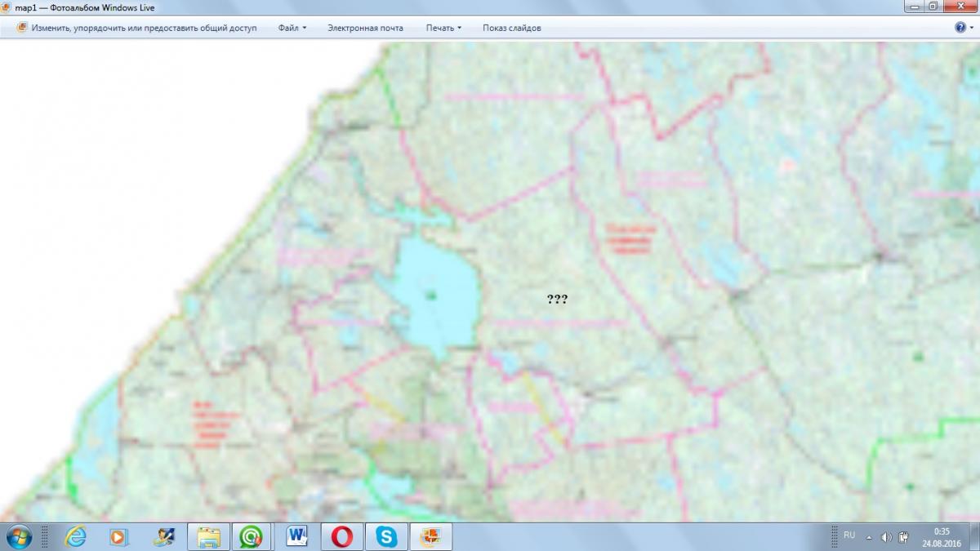Show hidden system tray icons
This screenshot has height=551, width=980.
(868, 537)
